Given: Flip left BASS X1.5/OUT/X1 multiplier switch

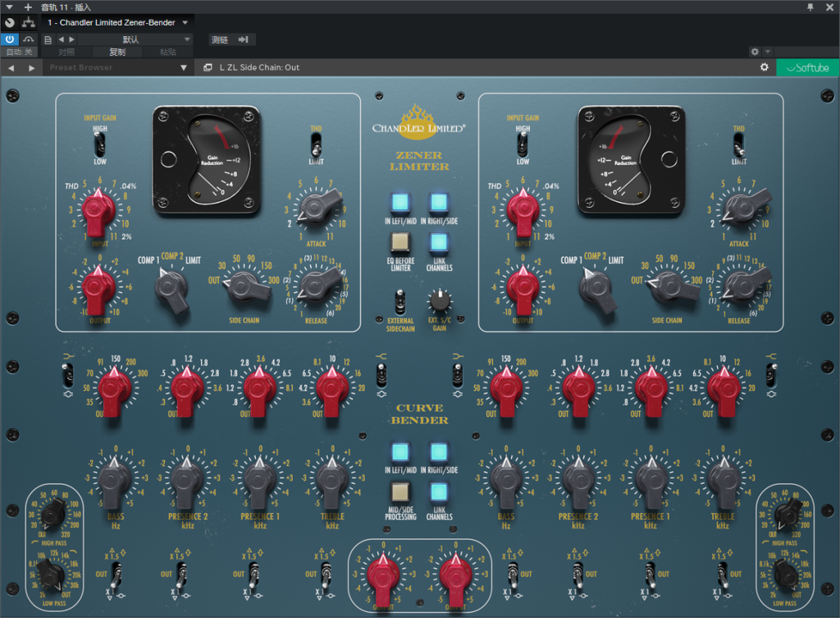Looking at the screenshot, I should (x=115, y=574).
